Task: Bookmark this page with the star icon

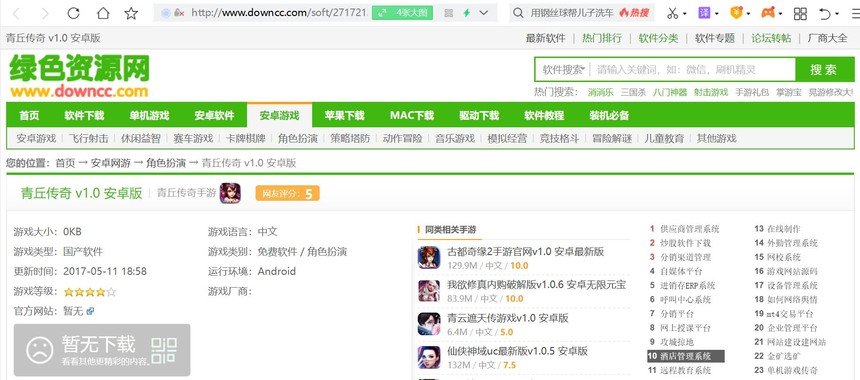Action: [x=131, y=13]
